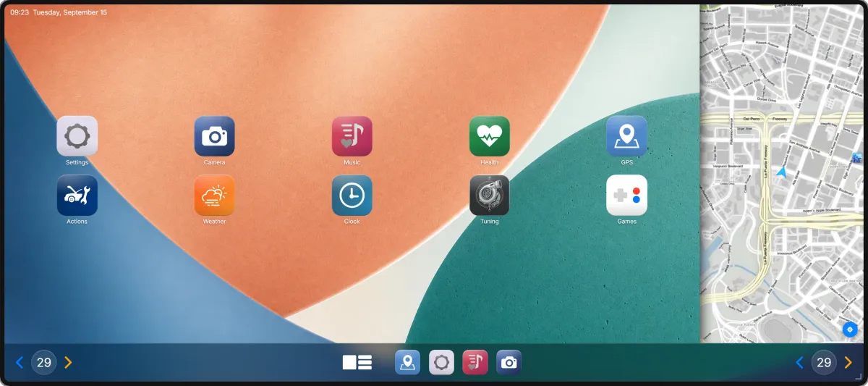Image resolution: width=868 pixels, height=386 pixels.
Task: Click the "Del Perro Freeway" label on map
Action: click(765, 119)
